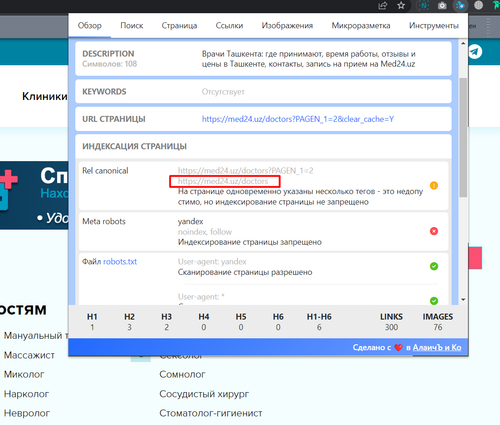Image resolution: width=500 pixels, height=425 pixels.
Task: Open the АлаичЪ и Ко link
Action: (x=437, y=347)
